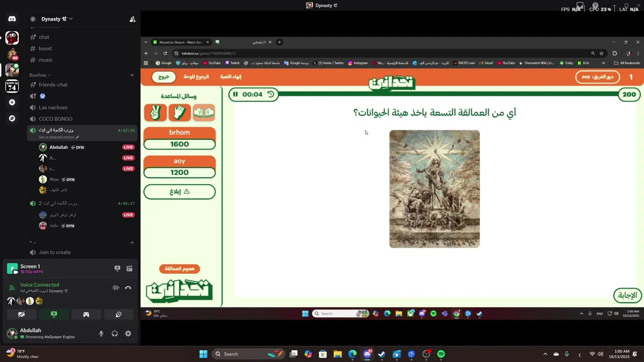
Task: Click Add a Server plus icon
Action: click(x=12, y=102)
